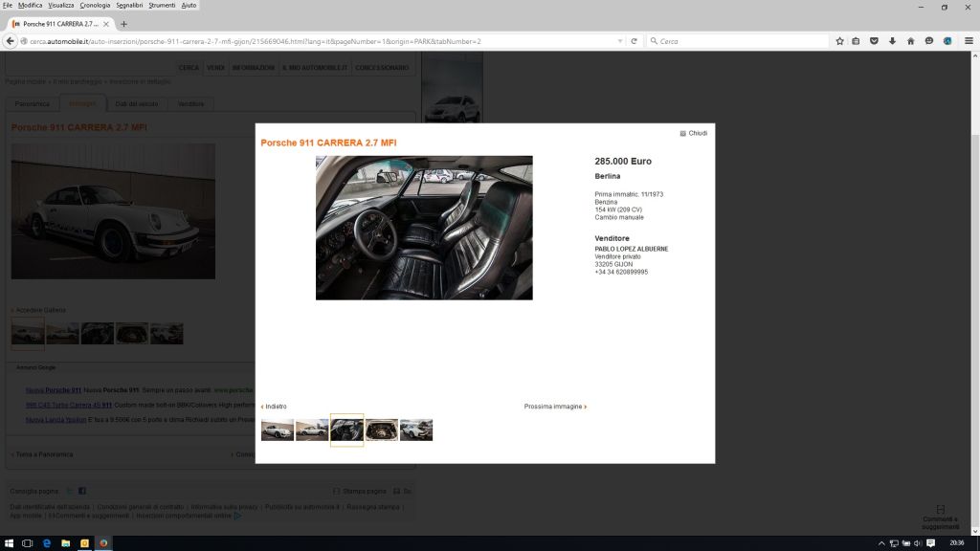
Task: Select the engine bay thumbnail in popup
Action: (382, 430)
